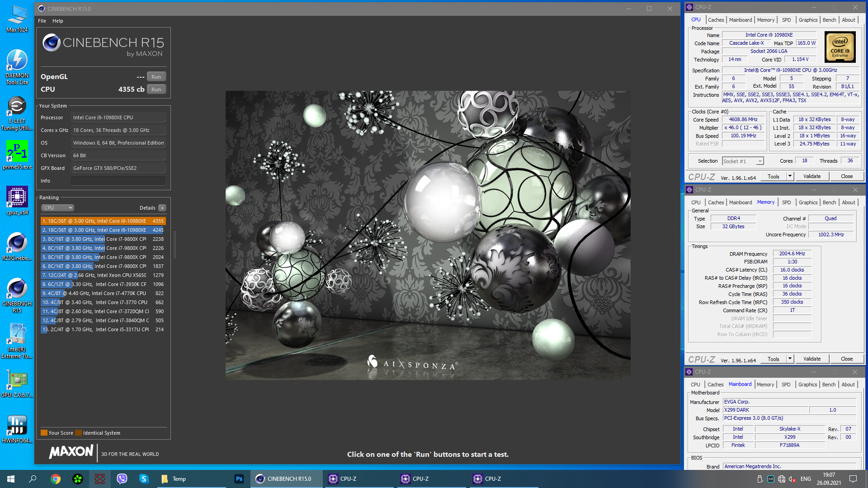Open Temp folder taskbar item
Image resolution: width=868 pixels, height=488 pixels.
point(191,479)
